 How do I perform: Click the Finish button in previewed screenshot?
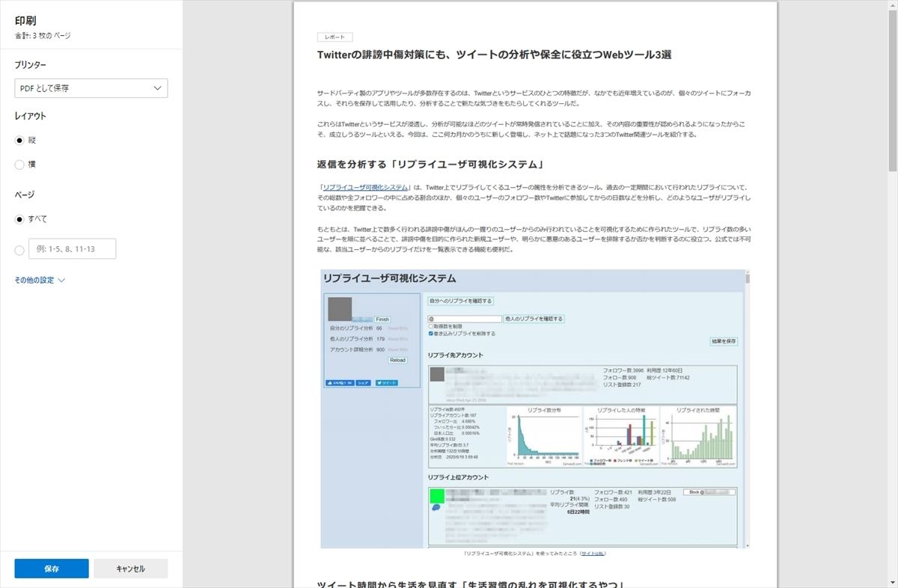click(382, 319)
